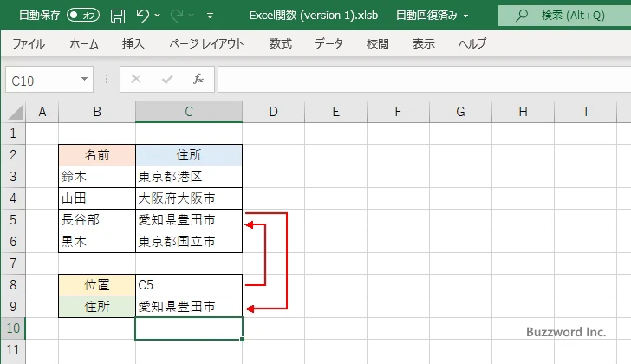
Task: Select row 10 header
Action: point(13,328)
